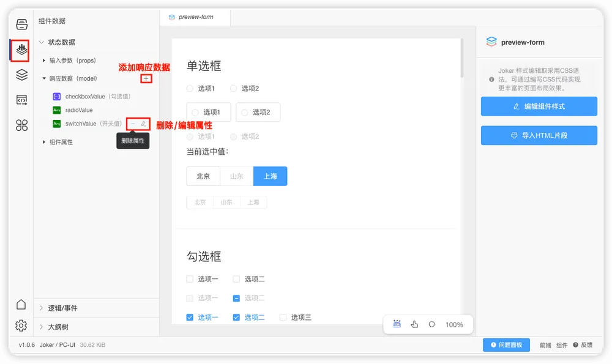Check the 选项三 checkbox under 勾选框
Image resolution: width=612 pixels, height=364 pixels.
tap(282, 318)
